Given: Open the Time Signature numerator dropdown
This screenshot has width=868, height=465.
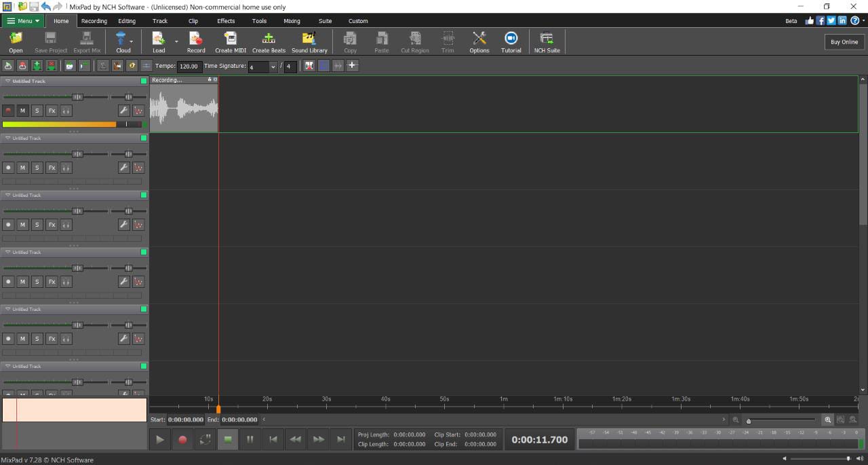Looking at the screenshot, I should (x=273, y=67).
